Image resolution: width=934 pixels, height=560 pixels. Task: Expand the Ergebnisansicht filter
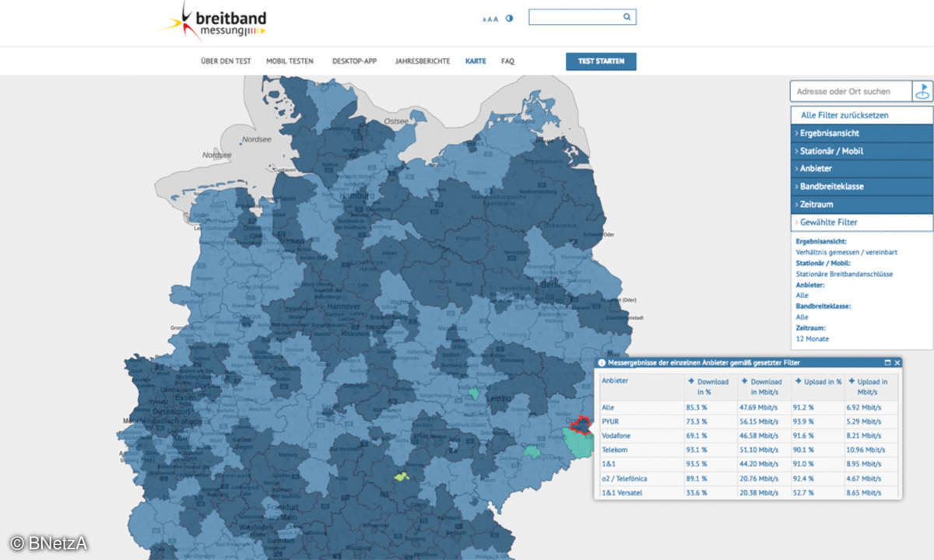(862, 133)
